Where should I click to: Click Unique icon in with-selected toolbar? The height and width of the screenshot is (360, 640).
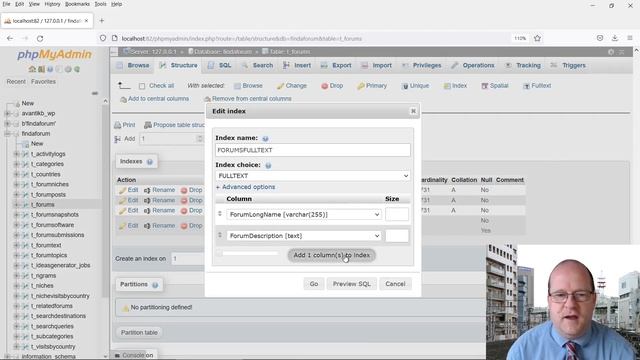[405, 86]
